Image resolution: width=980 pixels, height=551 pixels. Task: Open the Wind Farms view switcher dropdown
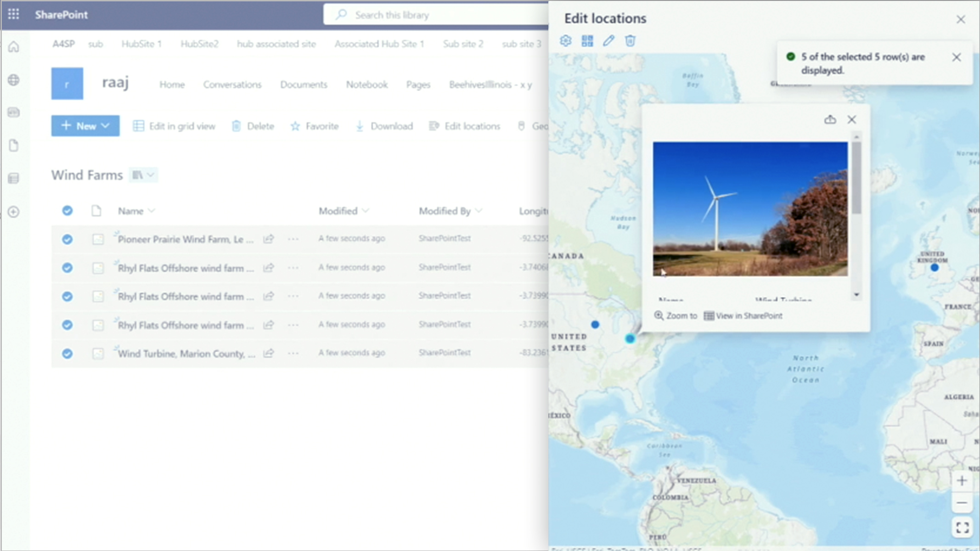(143, 175)
